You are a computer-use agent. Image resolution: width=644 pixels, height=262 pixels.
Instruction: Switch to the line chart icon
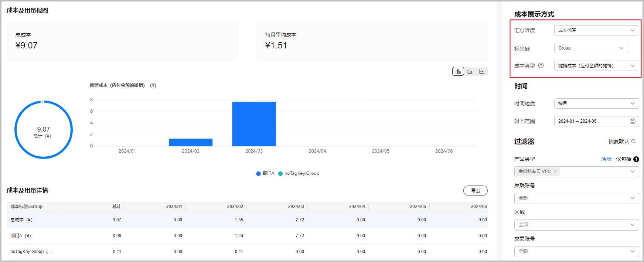coord(482,71)
